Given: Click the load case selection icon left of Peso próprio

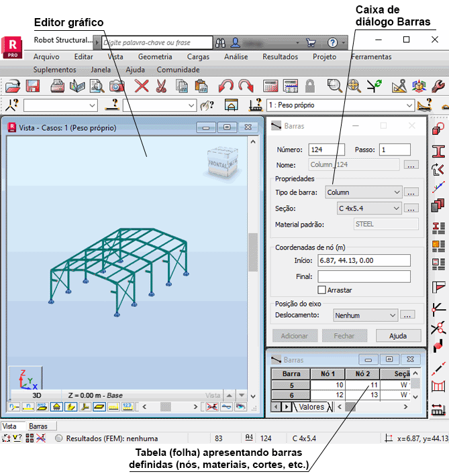Looking at the screenshot, I should click(x=255, y=105).
